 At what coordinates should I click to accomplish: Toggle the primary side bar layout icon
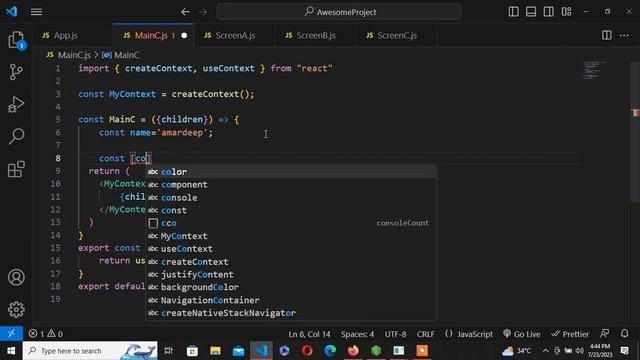tap(513, 11)
